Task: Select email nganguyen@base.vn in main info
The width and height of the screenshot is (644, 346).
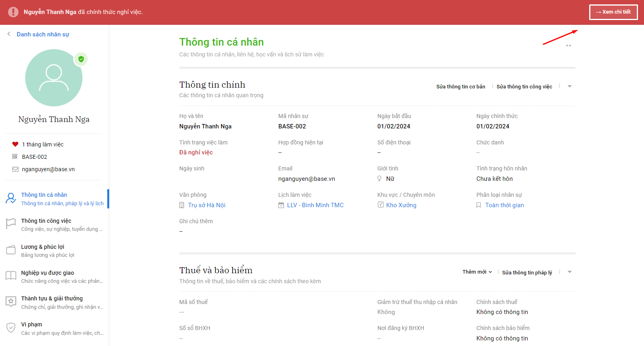Action: click(307, 179)
